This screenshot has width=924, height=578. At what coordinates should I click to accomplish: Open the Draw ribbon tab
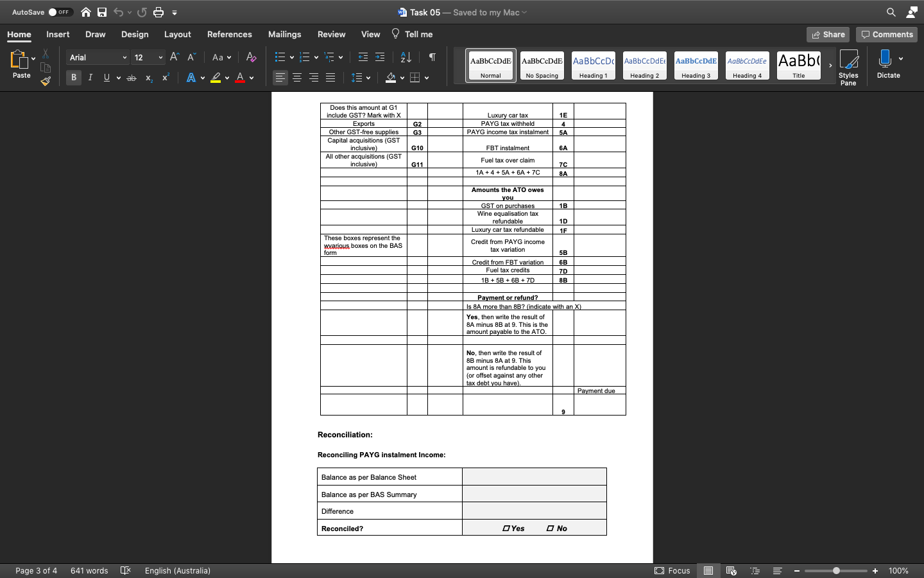pyautogui.click(x=95, y=34)
